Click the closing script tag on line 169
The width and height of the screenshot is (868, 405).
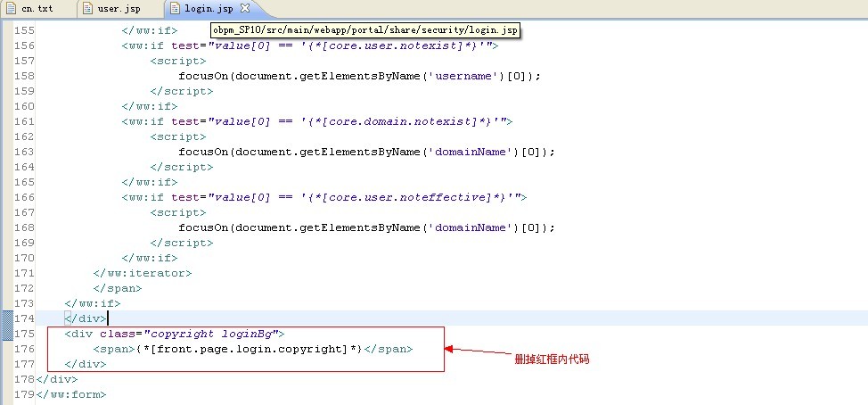182,243
